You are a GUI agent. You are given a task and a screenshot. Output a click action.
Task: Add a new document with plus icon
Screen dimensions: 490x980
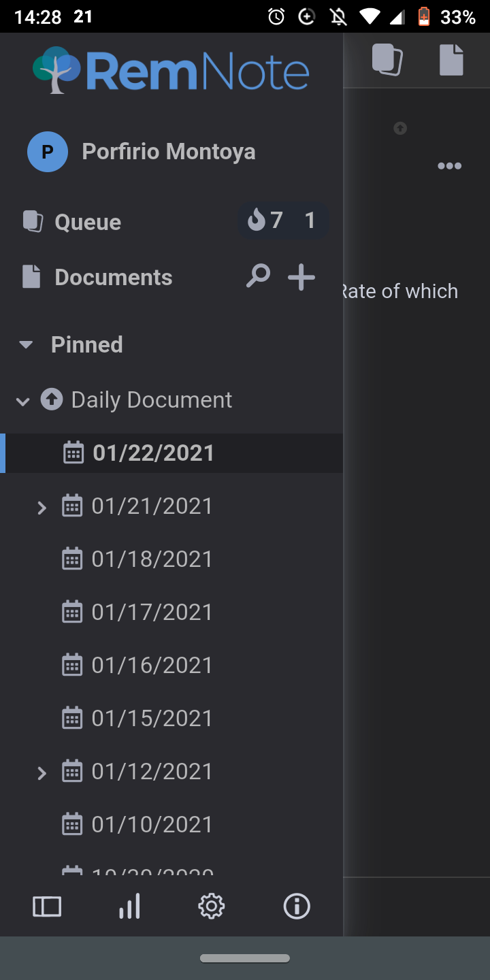click(301, 277)
